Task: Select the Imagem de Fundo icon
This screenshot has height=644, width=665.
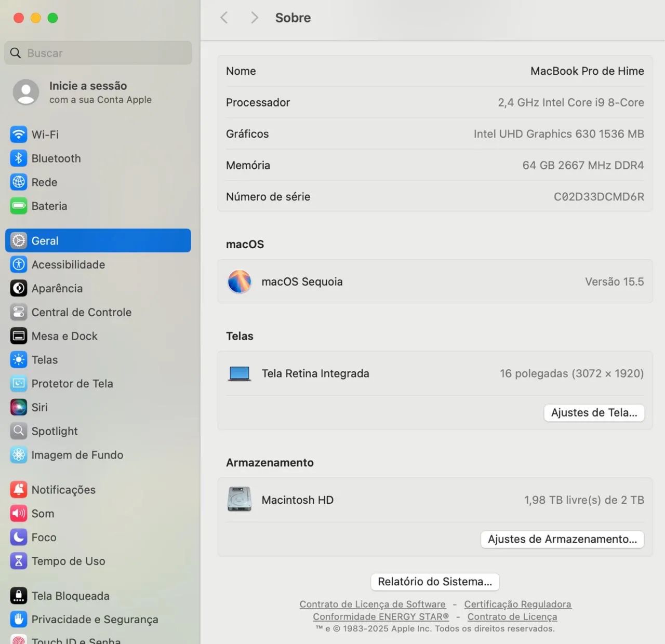Action: click(19, 455)
